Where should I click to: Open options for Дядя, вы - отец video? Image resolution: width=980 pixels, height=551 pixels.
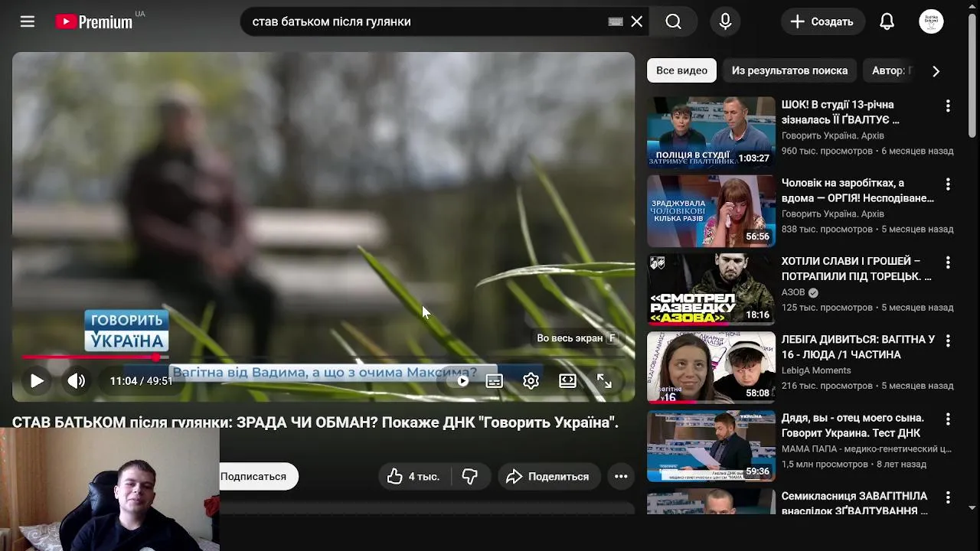pos(948,419)
